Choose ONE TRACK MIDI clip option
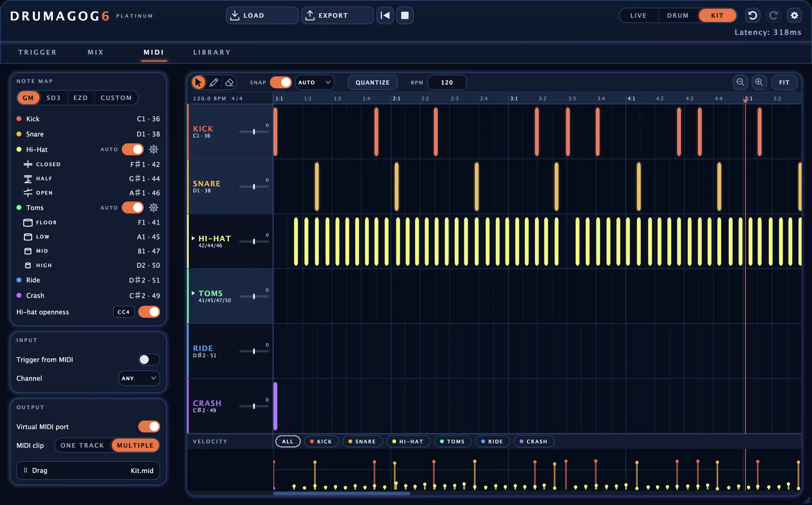 point(82,445)
